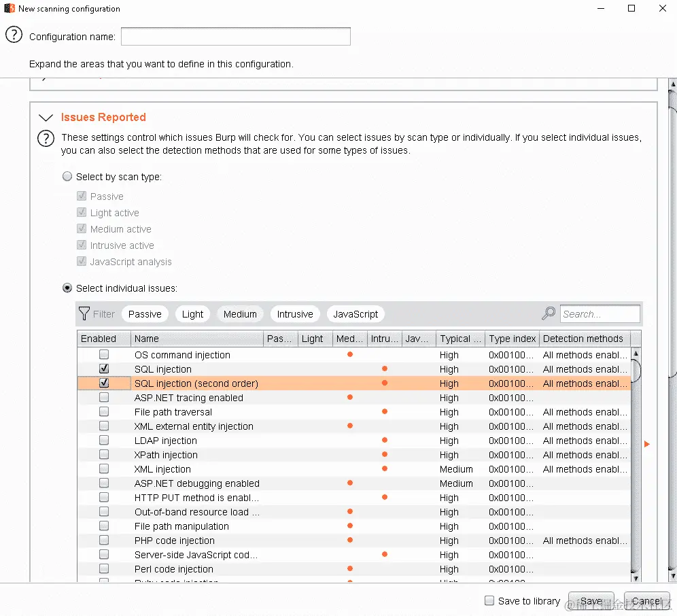Collapse the Issues Reported section

pyautogui.click(x=46, y=118)
